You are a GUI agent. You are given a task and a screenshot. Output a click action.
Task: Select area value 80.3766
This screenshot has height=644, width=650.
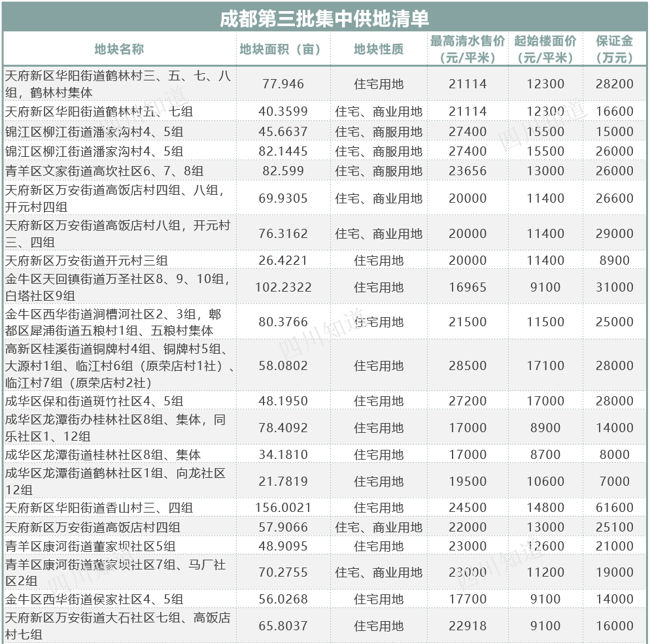[283, 322]
